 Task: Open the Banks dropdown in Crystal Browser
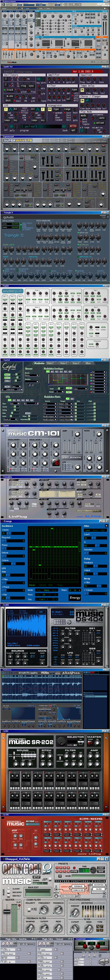point(32,375)
